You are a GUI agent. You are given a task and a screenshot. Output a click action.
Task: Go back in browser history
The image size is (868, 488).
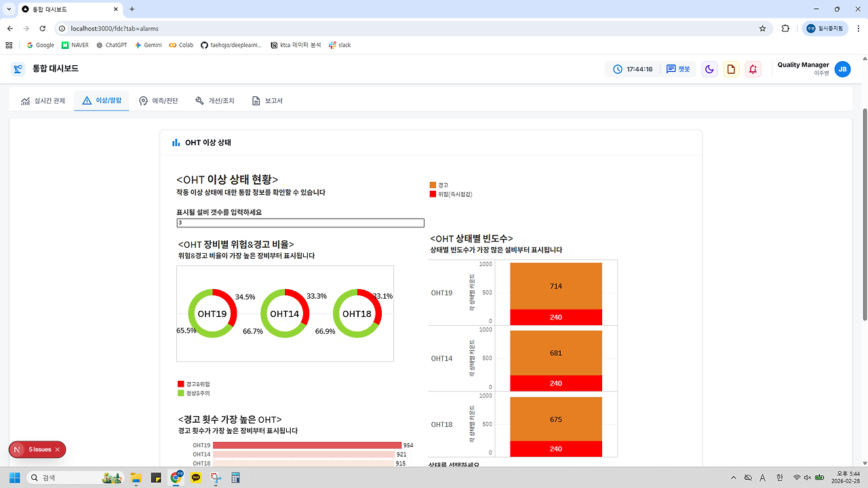point(9,29)
